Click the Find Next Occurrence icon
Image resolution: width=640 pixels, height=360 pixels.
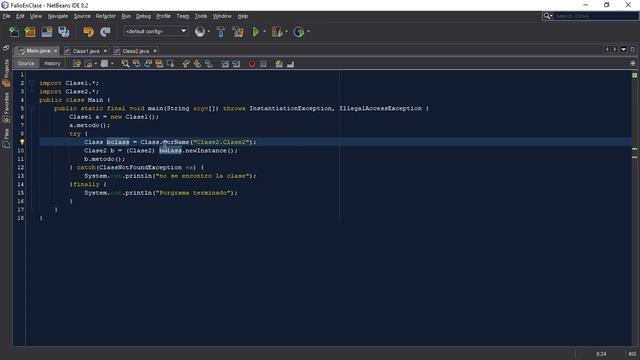point(148,64)
